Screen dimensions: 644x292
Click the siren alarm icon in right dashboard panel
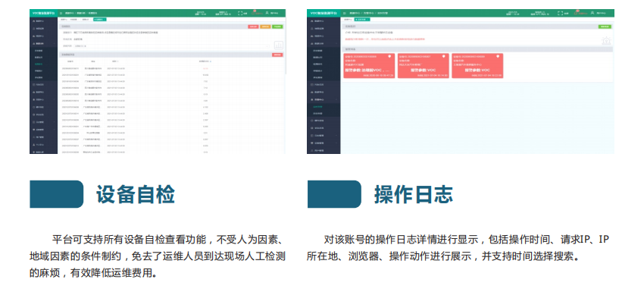606,41
